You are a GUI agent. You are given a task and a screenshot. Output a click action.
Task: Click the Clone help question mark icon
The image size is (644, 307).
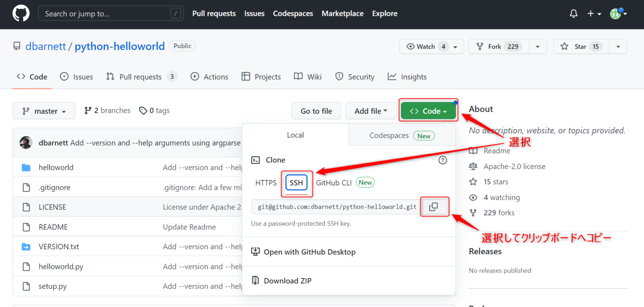[x=442, y=160]
